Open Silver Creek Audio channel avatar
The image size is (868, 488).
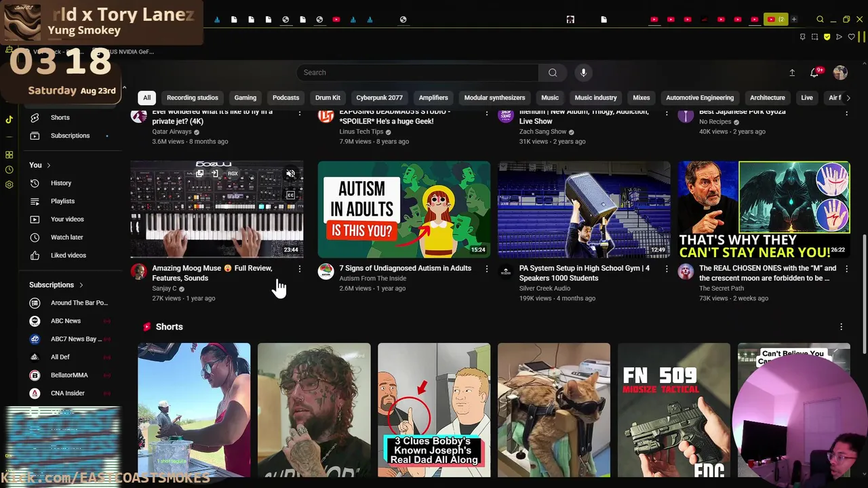(x=506, y=272)
